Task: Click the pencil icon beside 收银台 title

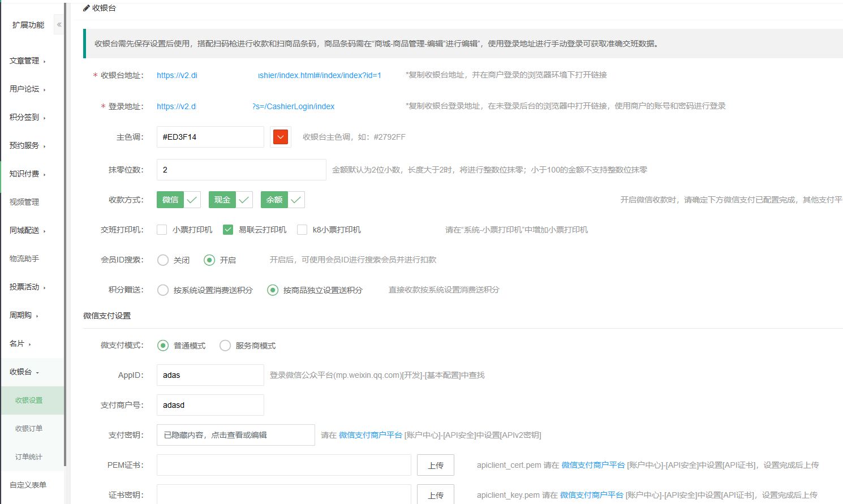Action: pos(86,8)
